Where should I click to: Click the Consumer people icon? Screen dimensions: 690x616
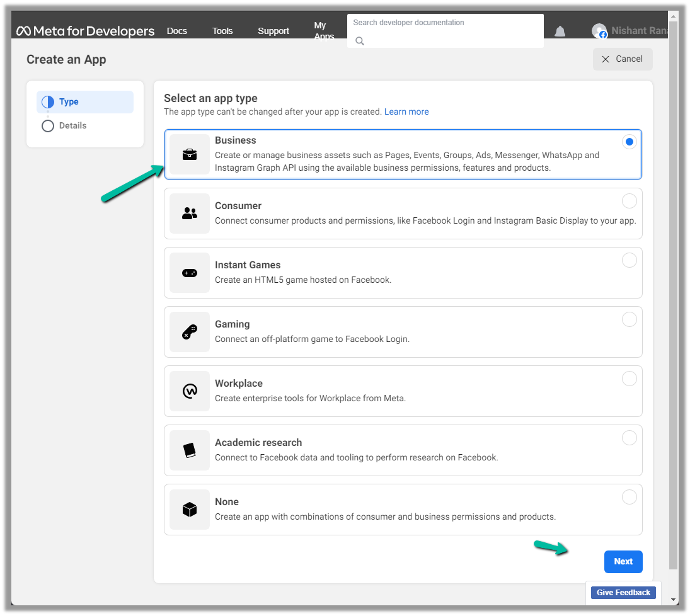[190, 214]
